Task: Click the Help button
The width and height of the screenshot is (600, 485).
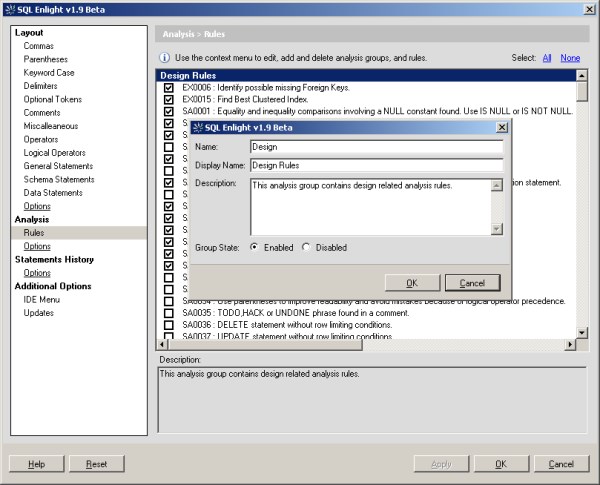Action: pos(36,464)
